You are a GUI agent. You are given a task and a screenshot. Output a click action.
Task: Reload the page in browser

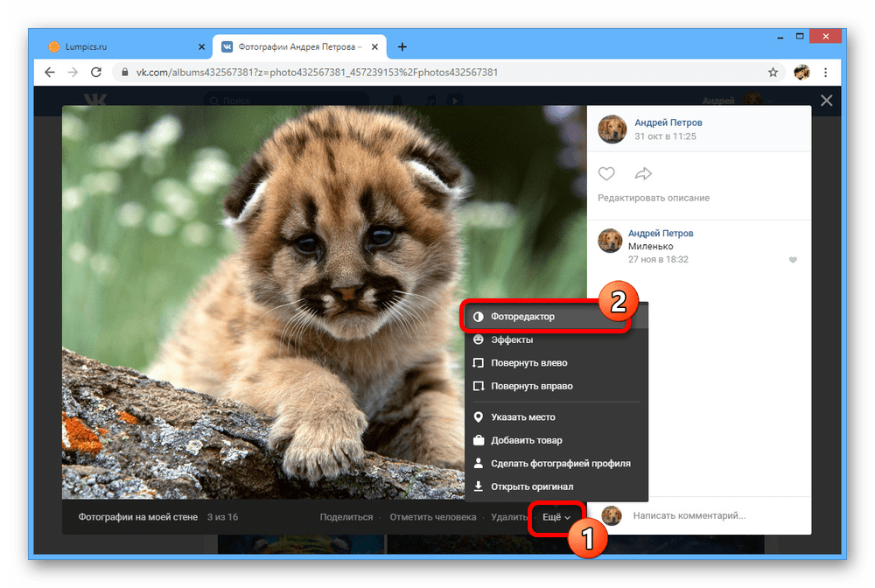click(96, 72)
